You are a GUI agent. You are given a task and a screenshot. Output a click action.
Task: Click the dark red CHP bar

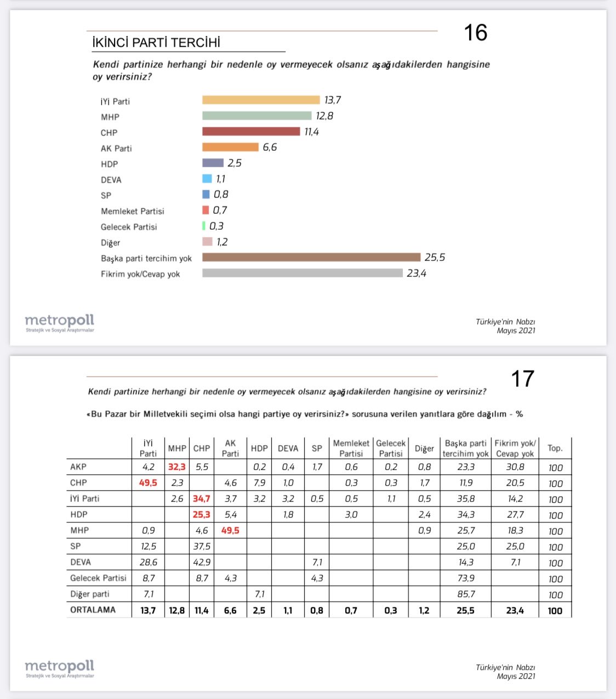[251, 132]
